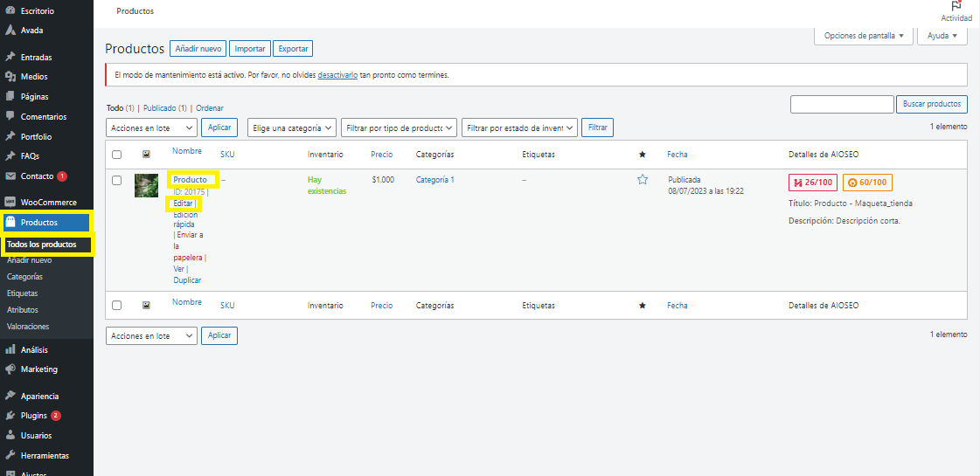The height and width of the screenshot is (476, 980).
Task: Click the Análisis bar chart icon
Action: [x=10, y=349]
